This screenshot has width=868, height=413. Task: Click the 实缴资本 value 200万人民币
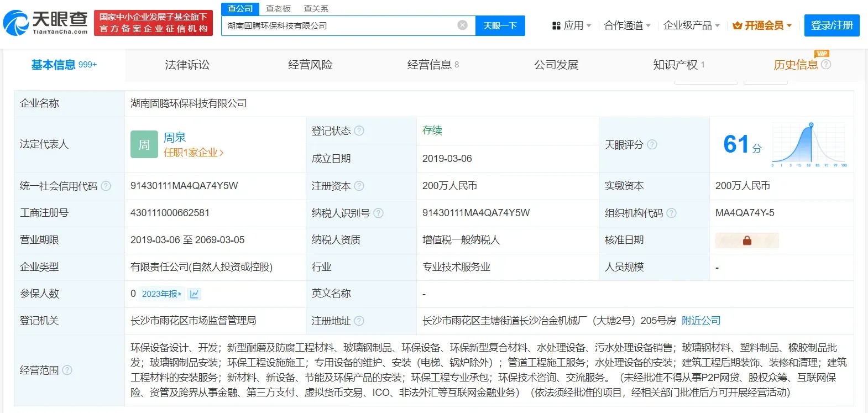742,186
